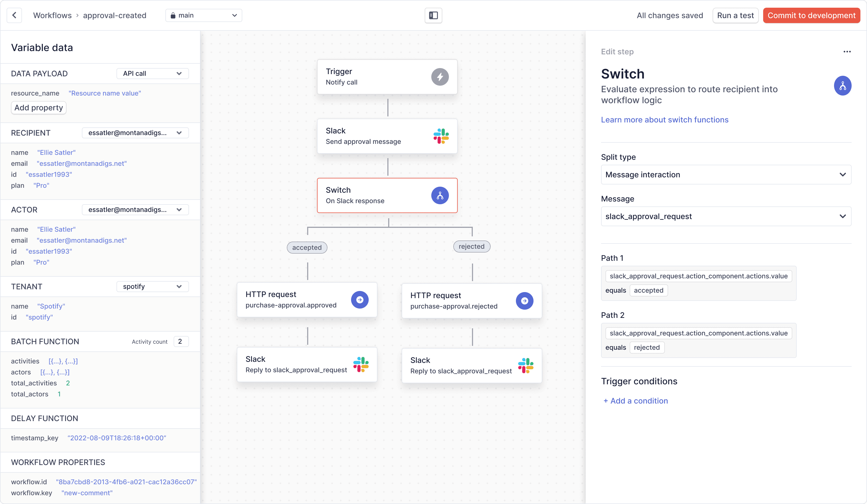The width and height of the screenshot is (867, 504).
Task: Click the Run a test button
Action: pos(735,15)
